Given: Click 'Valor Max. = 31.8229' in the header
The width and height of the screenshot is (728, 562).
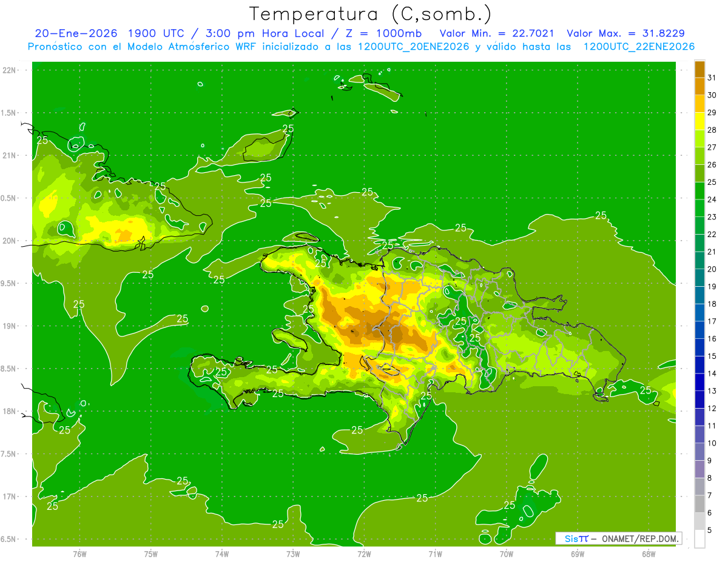Looking at the screenshot, I should [626, 33].
